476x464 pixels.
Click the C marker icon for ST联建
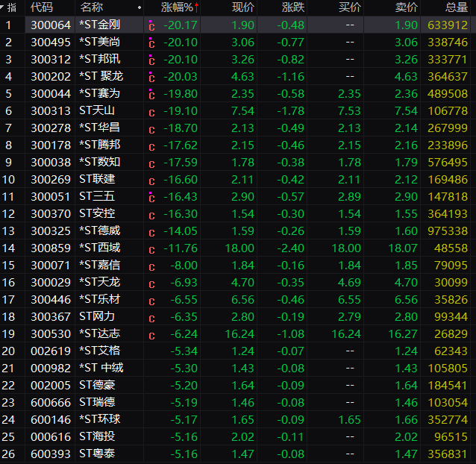pyautogui.click(x=151, y=180)
